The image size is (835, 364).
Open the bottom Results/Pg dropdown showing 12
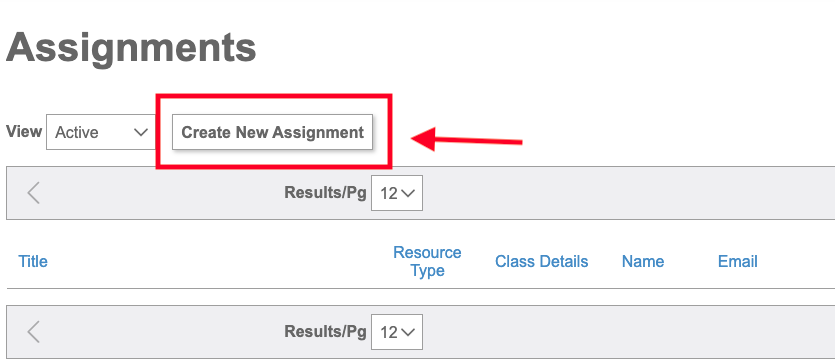tap(397, 332)
